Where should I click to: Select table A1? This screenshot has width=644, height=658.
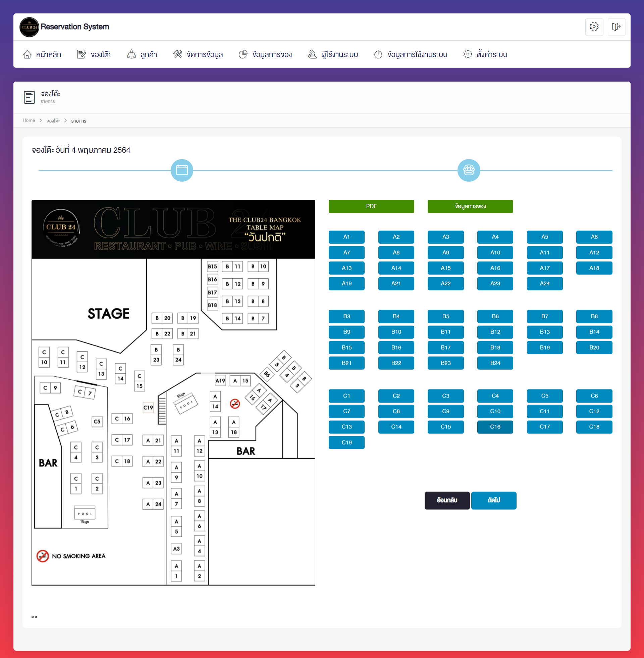coord(346,237)
